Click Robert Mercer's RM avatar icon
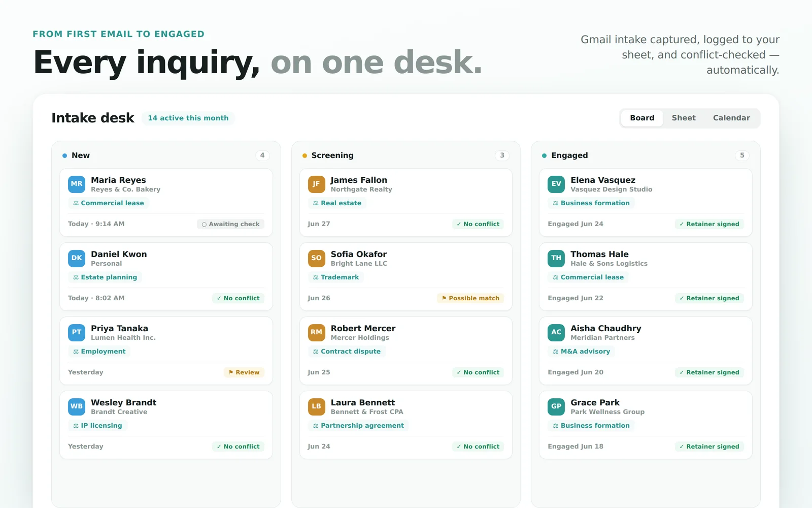812x508 pixels. click(316, 332)
